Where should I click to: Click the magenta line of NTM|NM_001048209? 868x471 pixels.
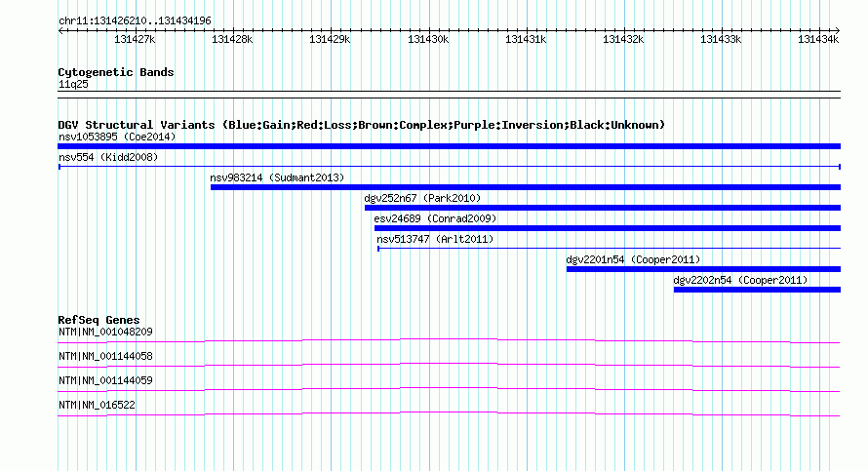449,340
